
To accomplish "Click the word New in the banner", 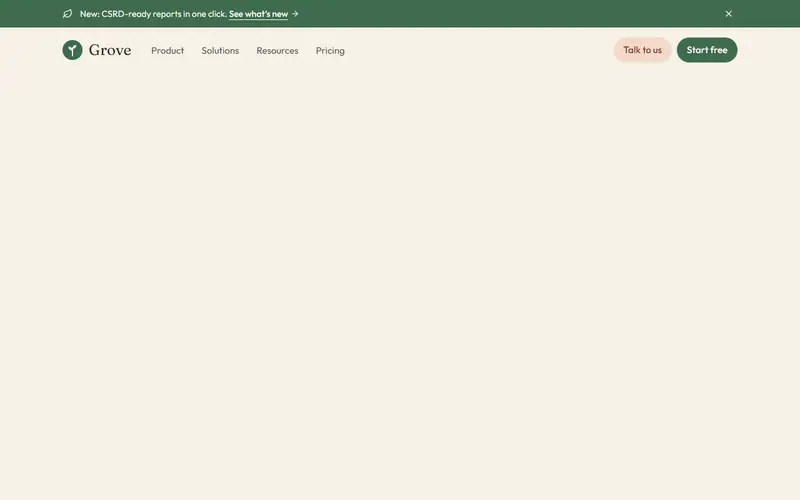I will (89, 14).
